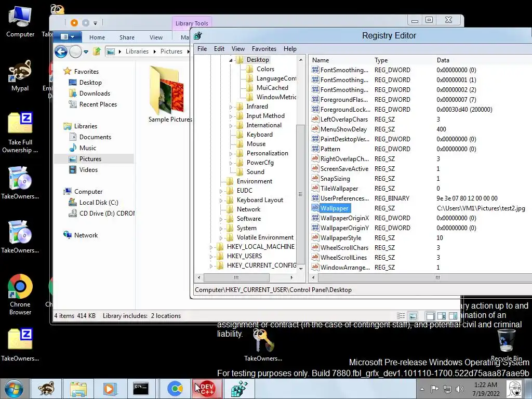Open the media player taskbar icon
Image resolution: width=532 pixels, height=399 pixels.
(110, 389)
